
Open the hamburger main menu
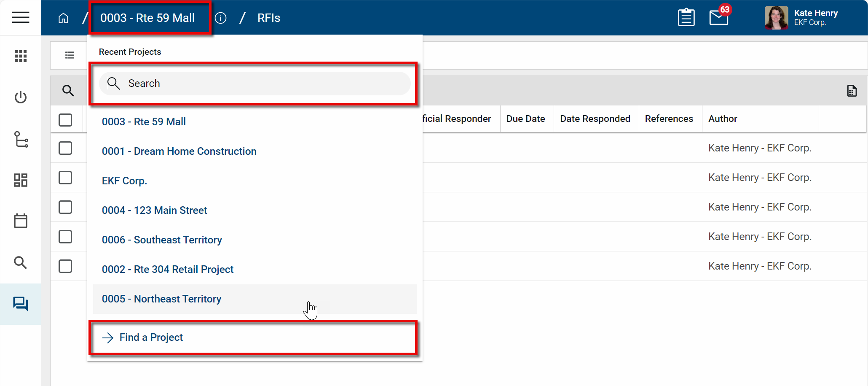point(20,17)
